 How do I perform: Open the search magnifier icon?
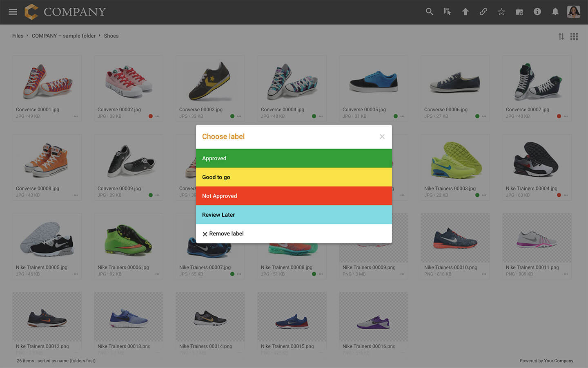tap(429, 12)
